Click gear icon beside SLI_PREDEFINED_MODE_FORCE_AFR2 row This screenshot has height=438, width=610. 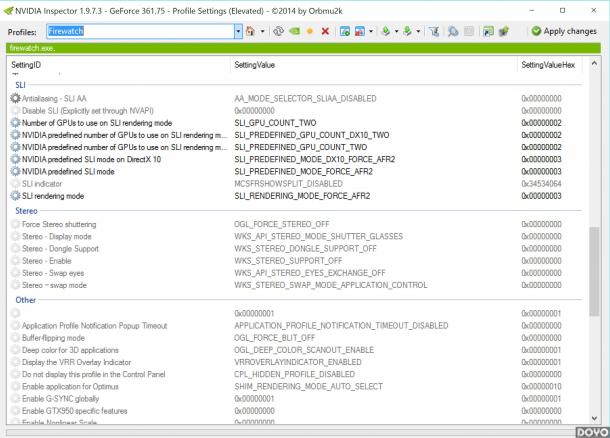[15, 172]
